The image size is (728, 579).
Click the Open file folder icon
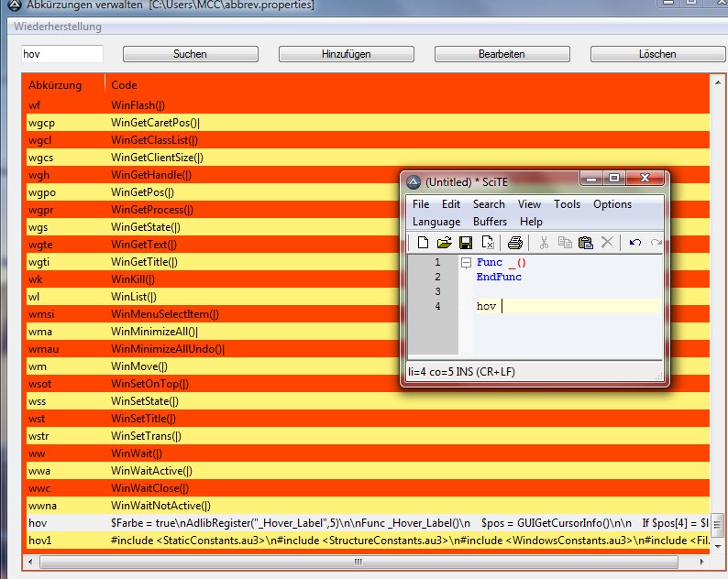tap(444, 243)
